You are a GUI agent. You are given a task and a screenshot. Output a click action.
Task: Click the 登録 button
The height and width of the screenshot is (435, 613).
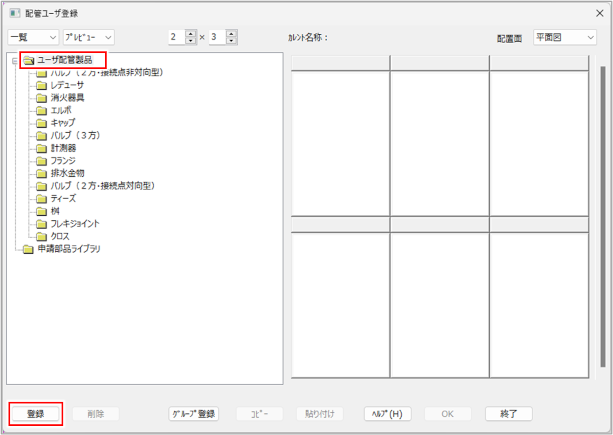(36, 413)
